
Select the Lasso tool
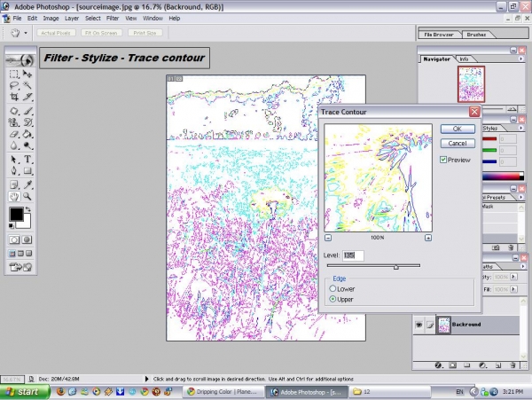tap(14, 85)
